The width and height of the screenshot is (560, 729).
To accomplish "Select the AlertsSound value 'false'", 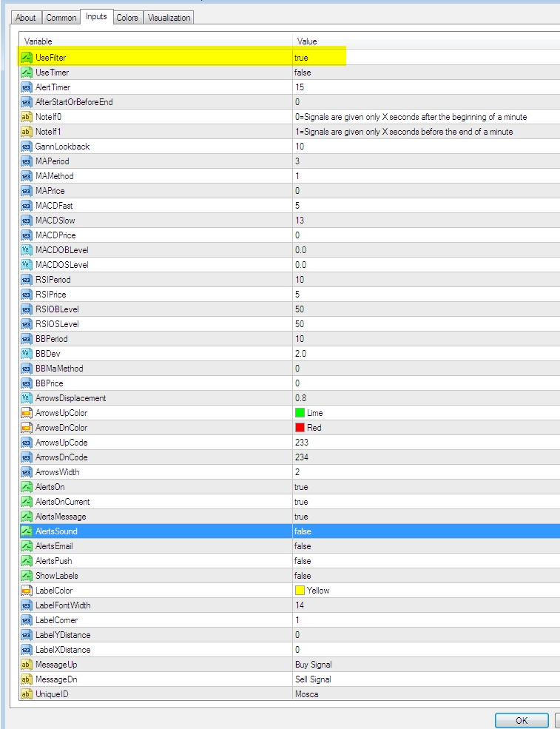I will point(303,531).
